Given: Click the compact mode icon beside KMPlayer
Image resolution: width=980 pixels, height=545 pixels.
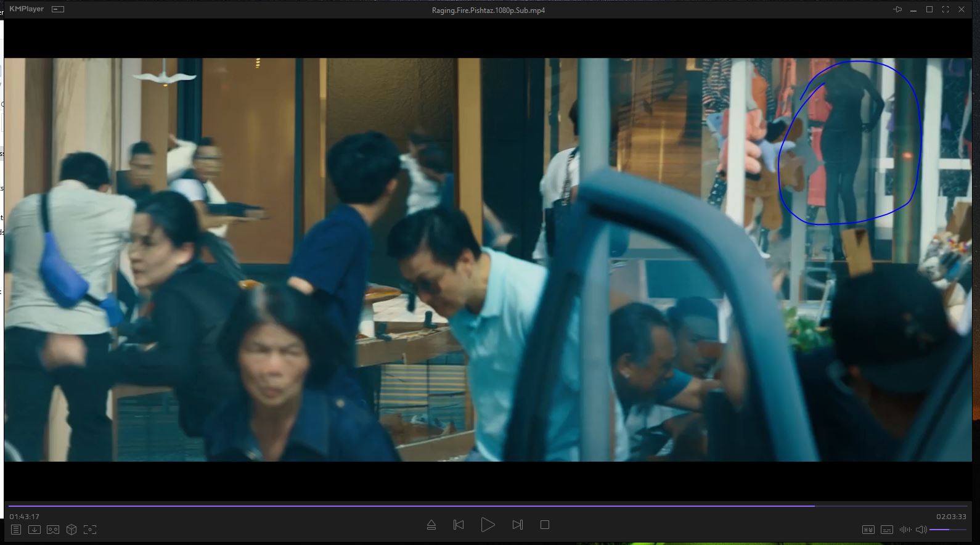Looking at the screenshot, I should (58, 9).
